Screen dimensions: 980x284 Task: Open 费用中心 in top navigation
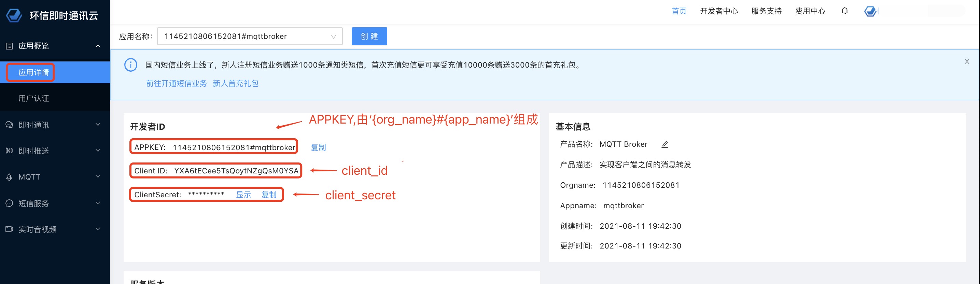pyautogui.click(x=810, y=11)
